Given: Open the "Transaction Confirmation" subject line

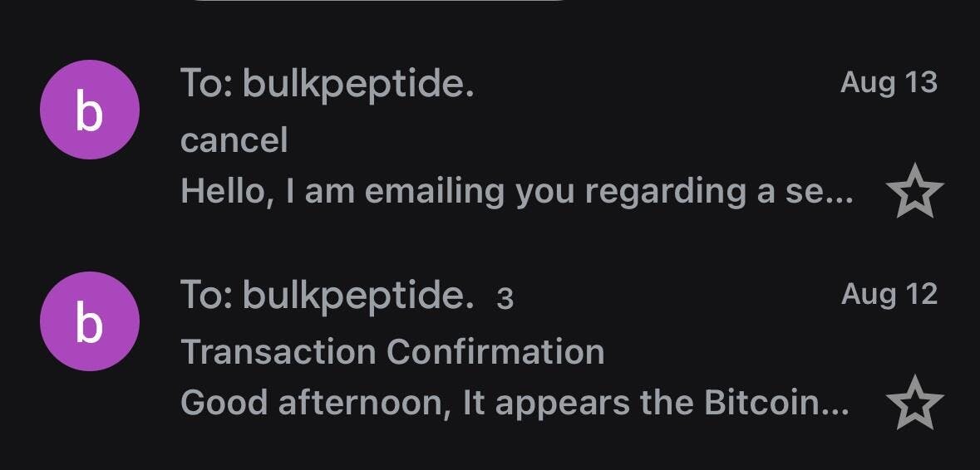Looking at the screenshot, I should (x=392, y=351).
